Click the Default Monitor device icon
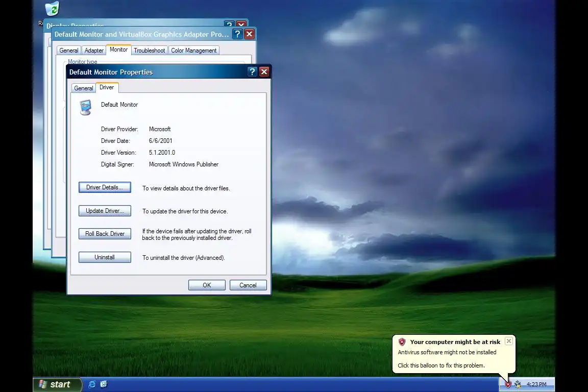 point(86,107)
